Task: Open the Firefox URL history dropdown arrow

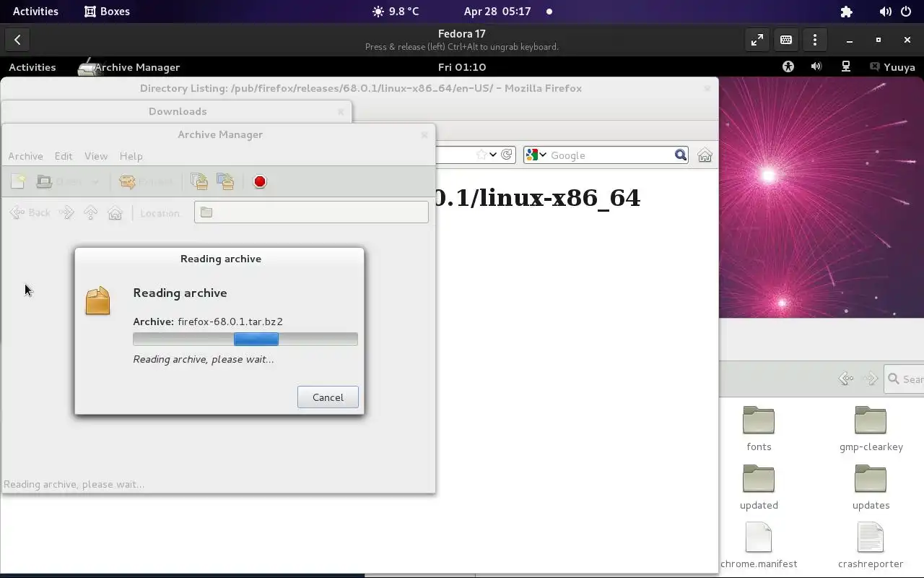Action: tap(493, 155)
